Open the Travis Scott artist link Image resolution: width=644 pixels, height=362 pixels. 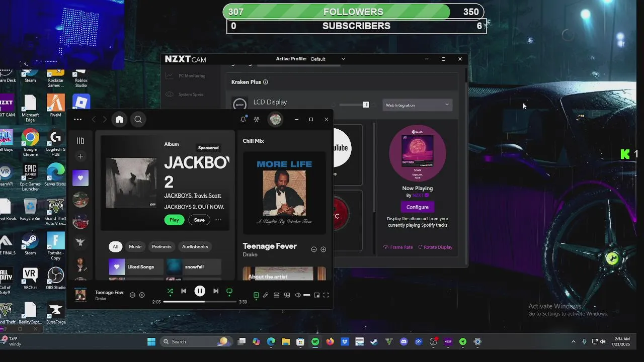coord(207,196)
